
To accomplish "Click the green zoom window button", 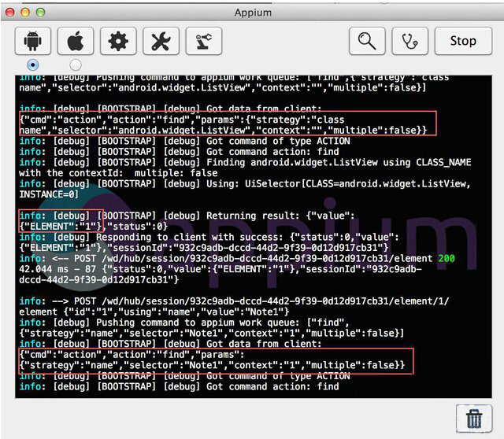I will (40, 13).
